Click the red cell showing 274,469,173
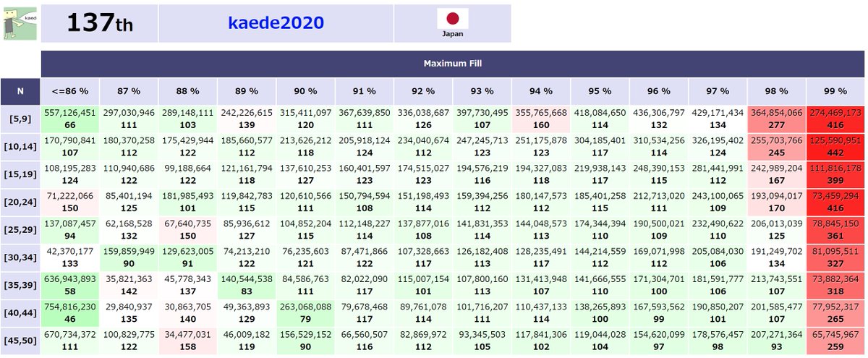Image resolution: width=868 pixels, height=358 pixels. (x=835, y=119)
